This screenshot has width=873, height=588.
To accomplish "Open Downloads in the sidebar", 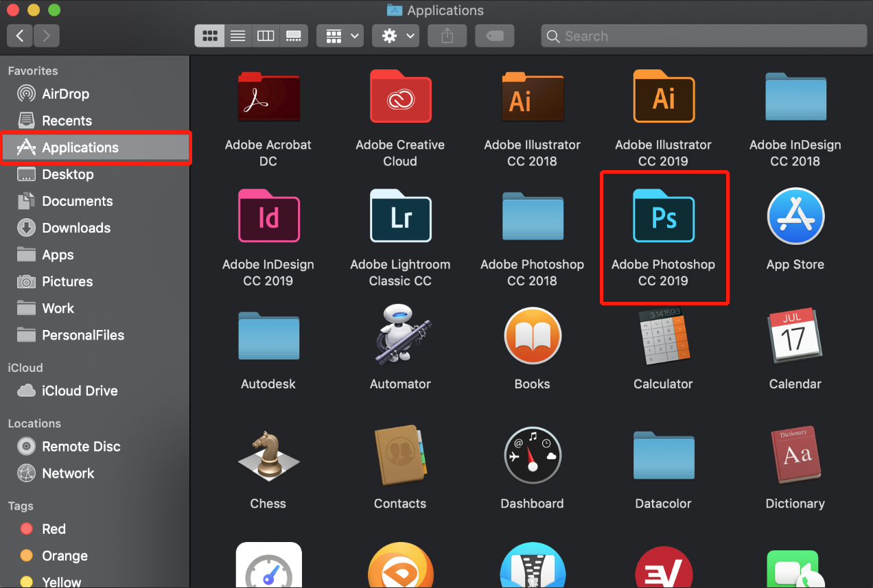I will [95, 228].
